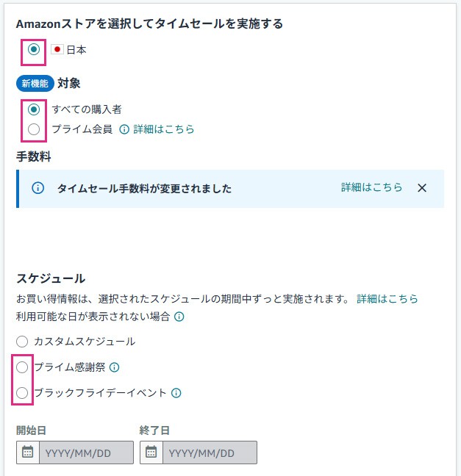Select ブラックフライデーイベント schedule option

click(x=22, y=393)
